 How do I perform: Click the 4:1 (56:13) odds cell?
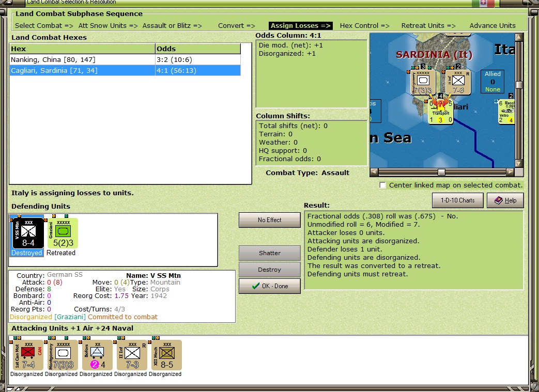198,70
